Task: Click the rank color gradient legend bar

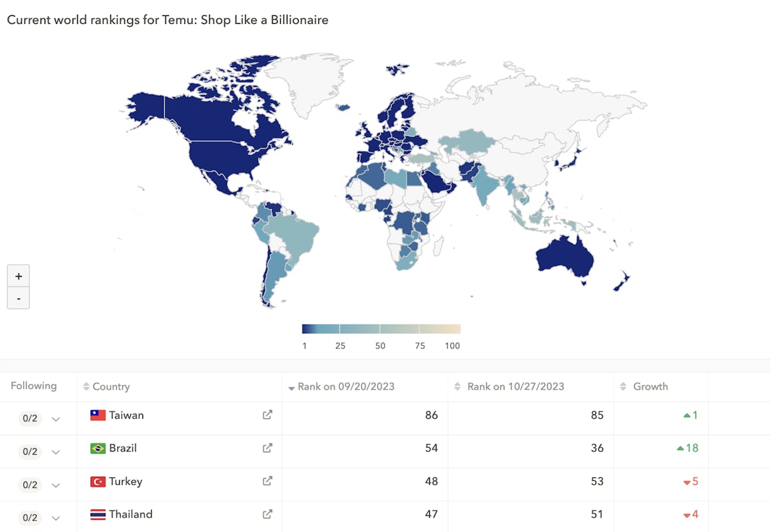Action: coord(381,329)
